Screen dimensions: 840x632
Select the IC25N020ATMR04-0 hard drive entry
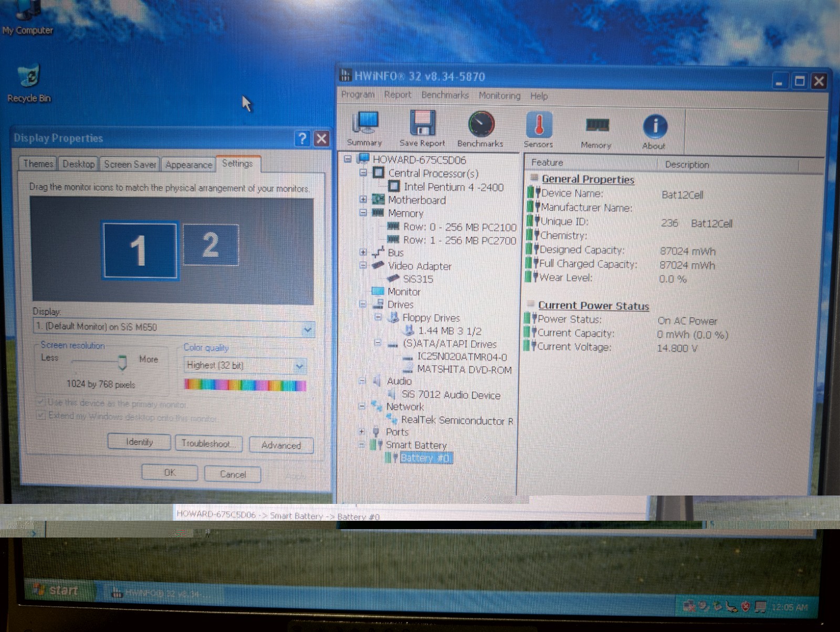[x=462, y=356]
